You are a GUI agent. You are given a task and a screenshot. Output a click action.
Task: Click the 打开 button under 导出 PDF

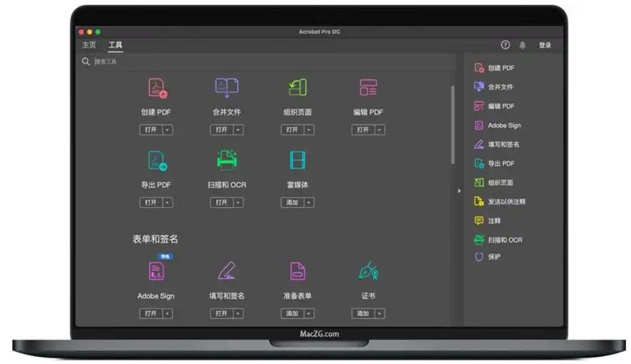coord(151,202)
